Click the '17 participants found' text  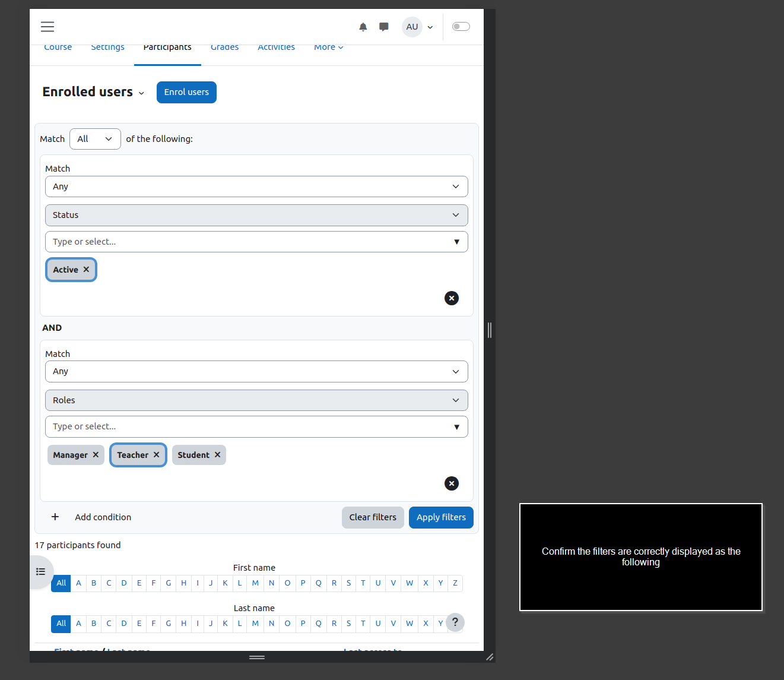pyautogui.click(x=78, y=545)
